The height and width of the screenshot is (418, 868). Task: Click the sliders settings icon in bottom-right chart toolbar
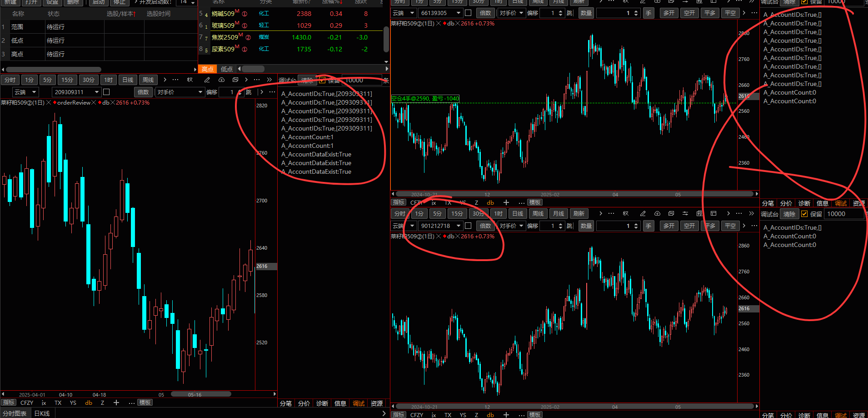tap(685, 213)
